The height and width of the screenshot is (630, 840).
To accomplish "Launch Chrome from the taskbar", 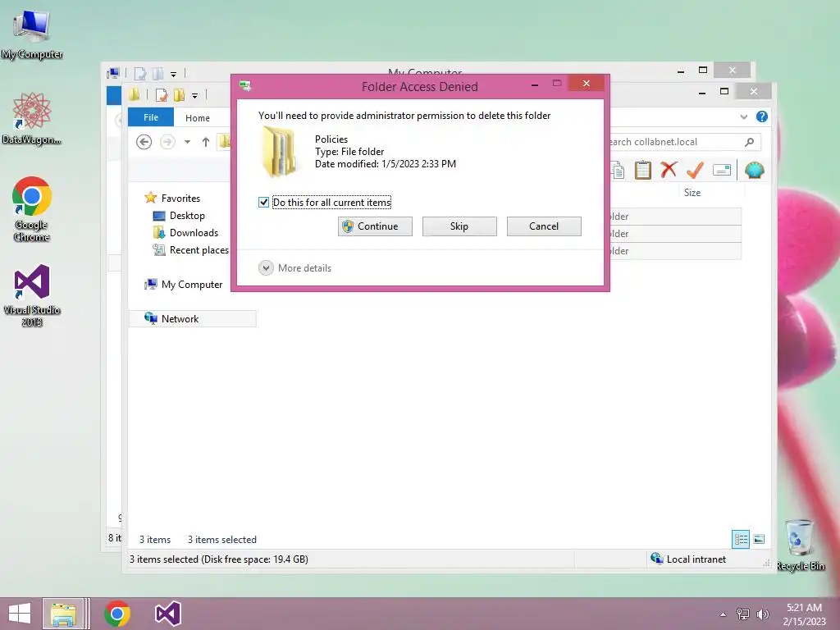I will pyautogui.click(x=117, y=614).
